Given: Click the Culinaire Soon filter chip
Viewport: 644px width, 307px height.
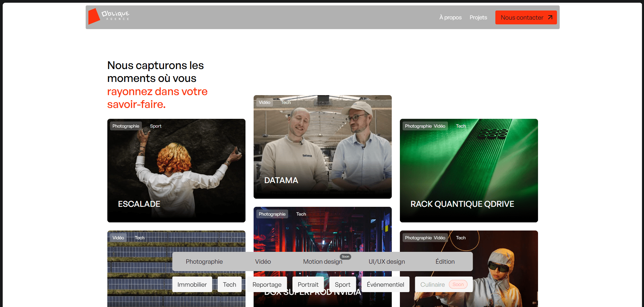Looking at the screenshot, I should coord(444,285).
